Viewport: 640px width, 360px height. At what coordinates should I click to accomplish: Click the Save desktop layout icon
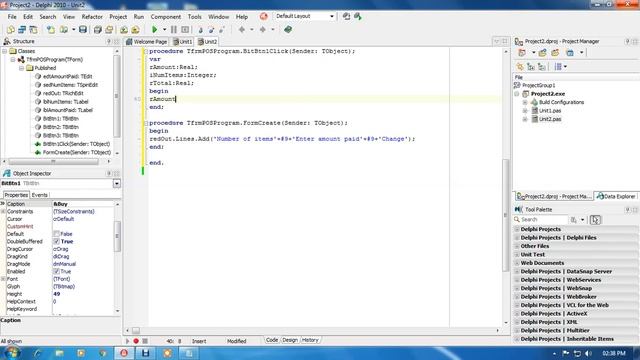click(347, 16)
